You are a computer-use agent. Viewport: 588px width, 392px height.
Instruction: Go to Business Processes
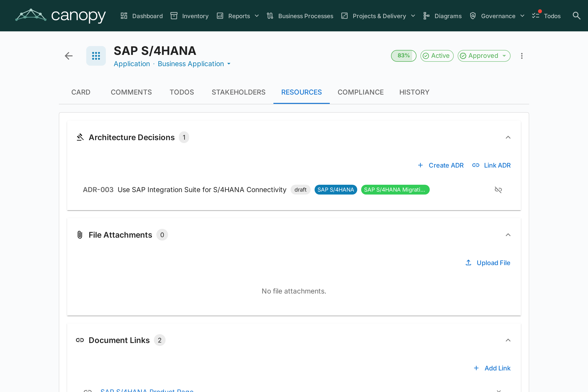pos(300,16)
